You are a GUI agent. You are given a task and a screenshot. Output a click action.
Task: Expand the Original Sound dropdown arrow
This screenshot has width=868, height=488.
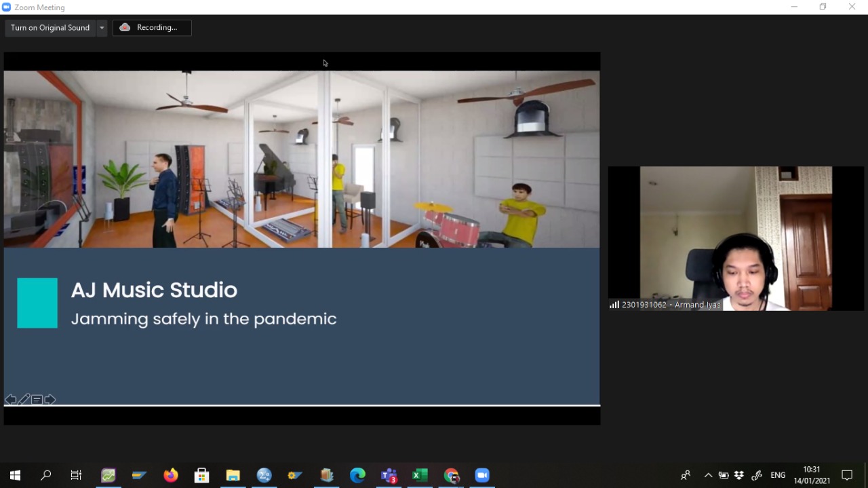tap(102, 28)
